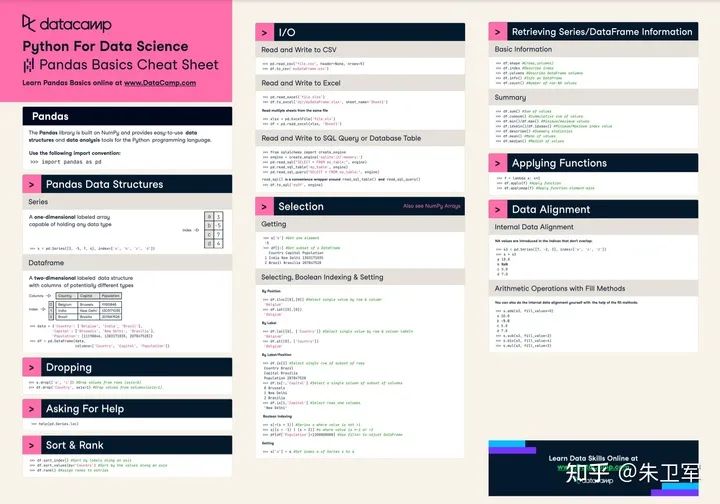
Task: Expand the Pandas Data Structures chevron
Action: (32, 184)
